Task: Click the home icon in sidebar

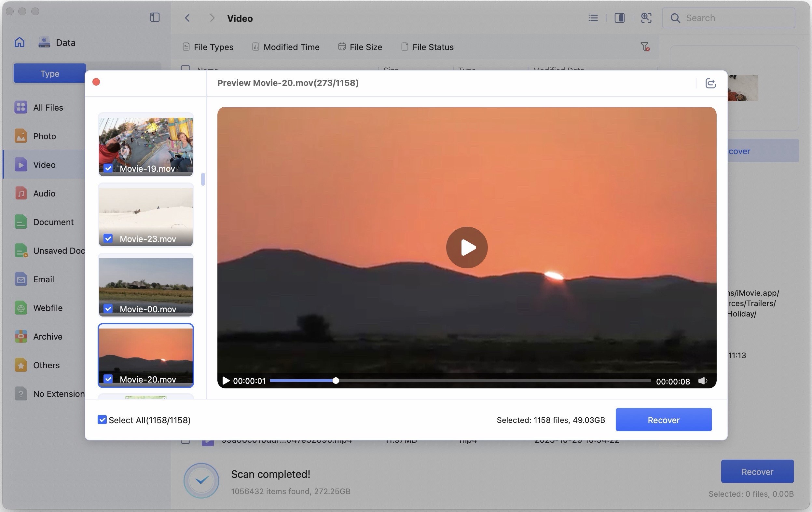Action: point(20,43)
